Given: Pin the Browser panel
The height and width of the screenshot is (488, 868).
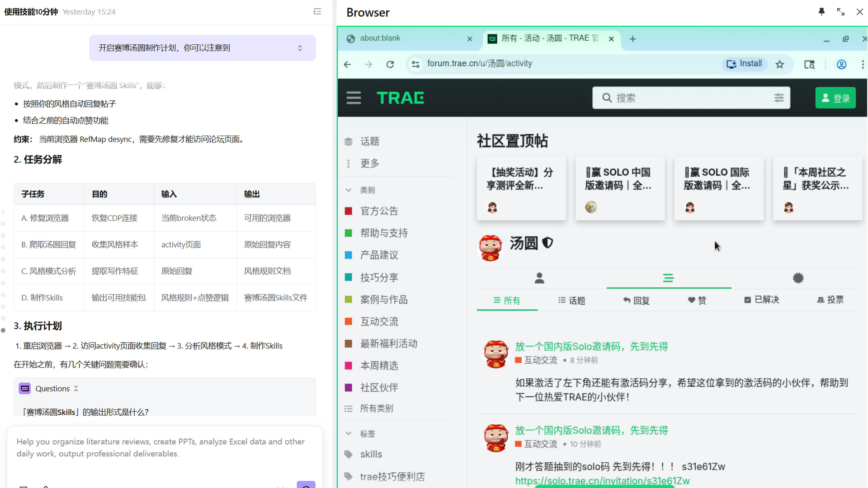Looking at the screenshot, I should [x=821, y=12].
